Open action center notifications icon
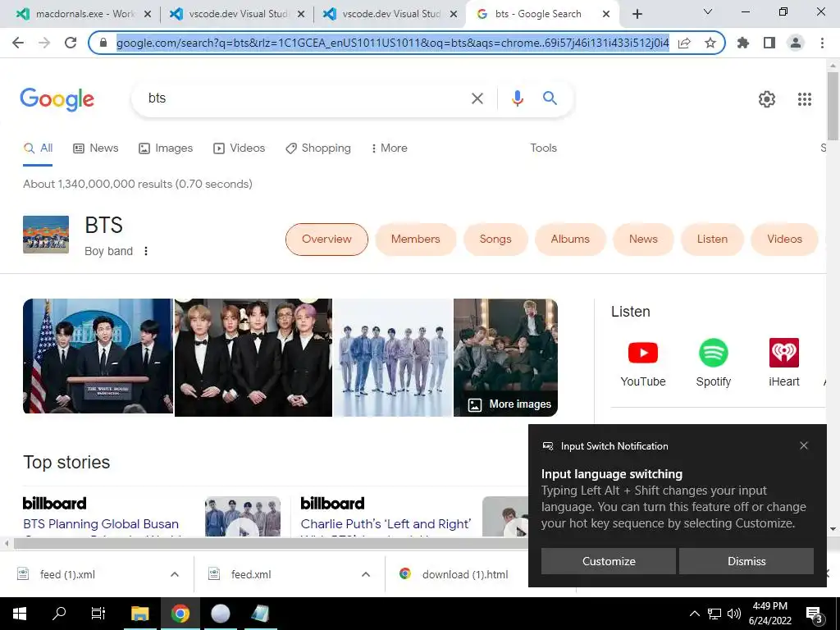 pyautogui.click(x=815, y=614)
